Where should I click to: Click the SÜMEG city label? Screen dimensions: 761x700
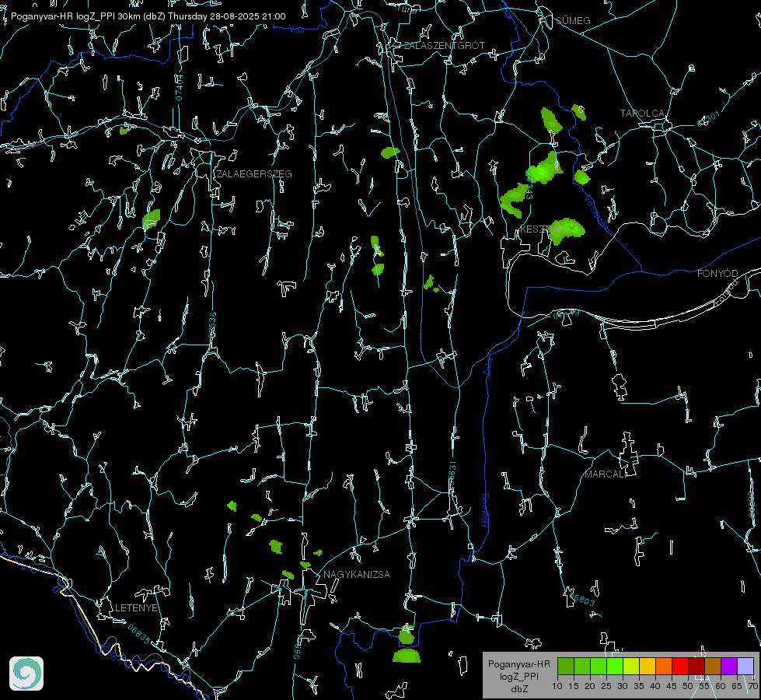click(x=573, y=20)
